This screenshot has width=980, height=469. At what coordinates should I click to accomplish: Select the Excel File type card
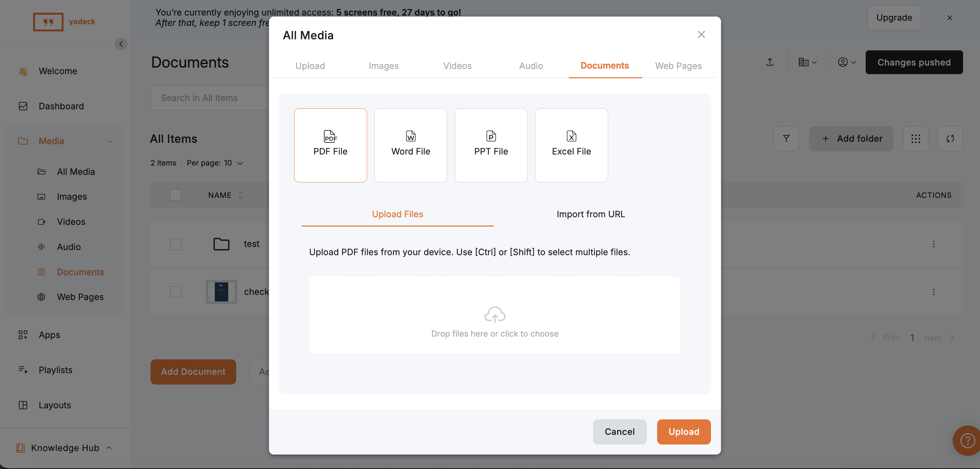coord(571,145)
